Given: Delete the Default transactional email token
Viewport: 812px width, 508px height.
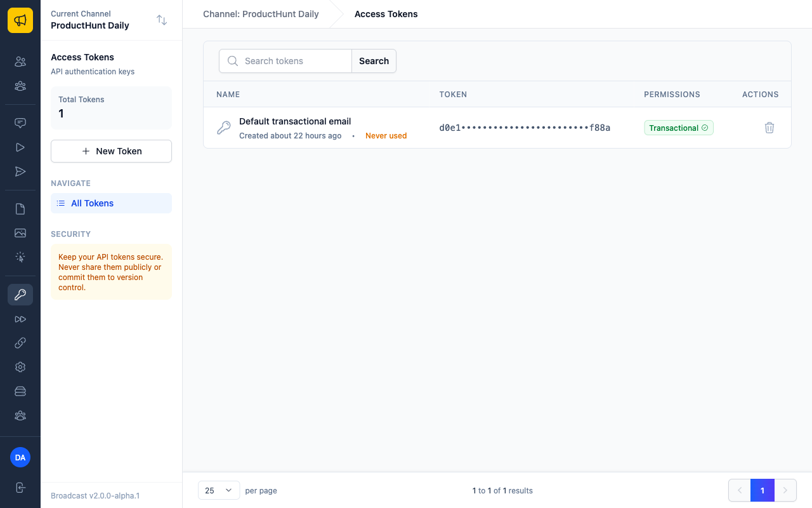Looking at the screenshot, I should (x=769, y=128).
